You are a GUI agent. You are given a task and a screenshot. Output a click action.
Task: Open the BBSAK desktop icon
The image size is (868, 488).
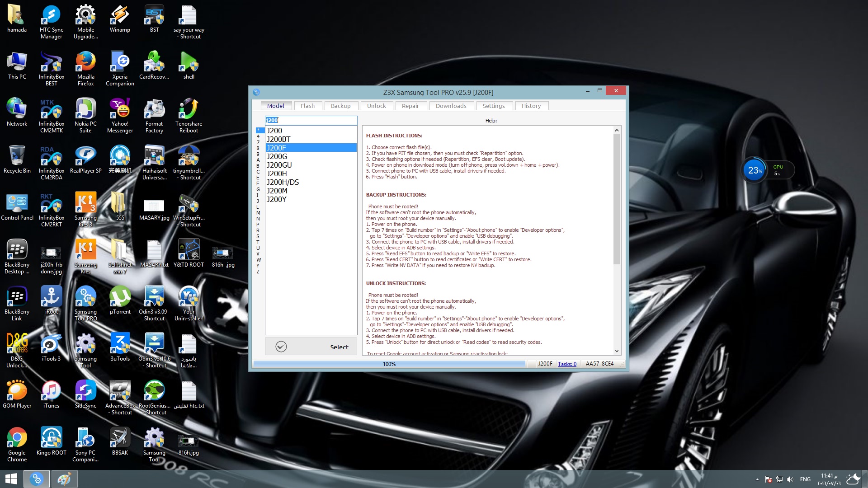tap(120, 442)
